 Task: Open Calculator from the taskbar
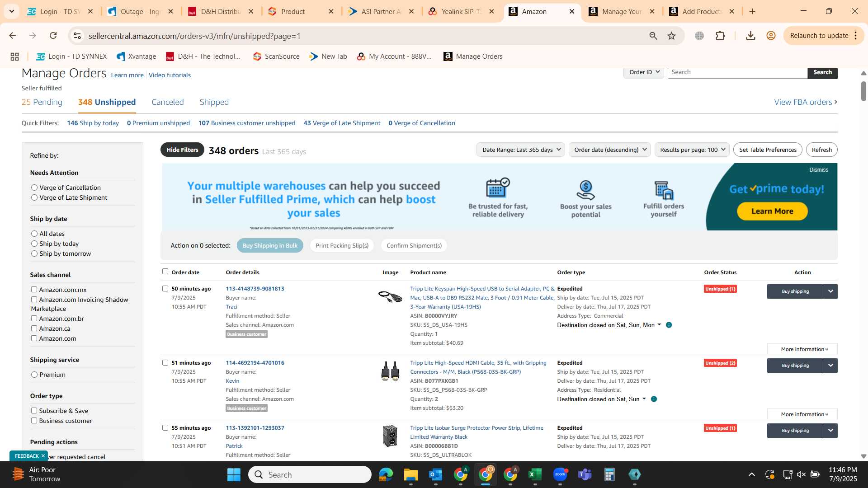click(x=609, y=474)
